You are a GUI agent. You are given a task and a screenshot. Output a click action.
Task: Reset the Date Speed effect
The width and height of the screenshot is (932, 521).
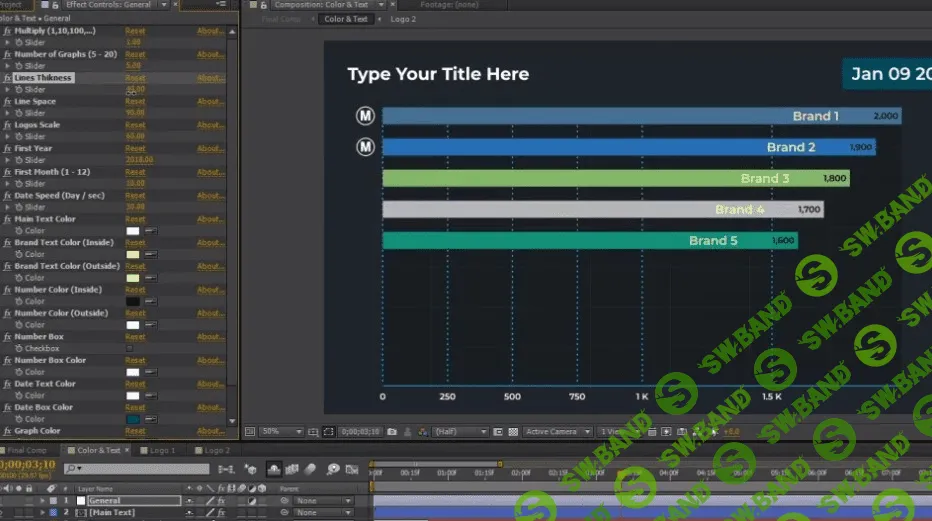point(135,195)
